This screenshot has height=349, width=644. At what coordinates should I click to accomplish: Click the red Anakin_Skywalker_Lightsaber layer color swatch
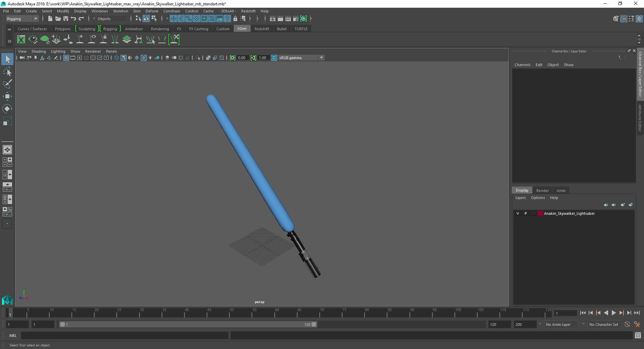pos(540,213)
